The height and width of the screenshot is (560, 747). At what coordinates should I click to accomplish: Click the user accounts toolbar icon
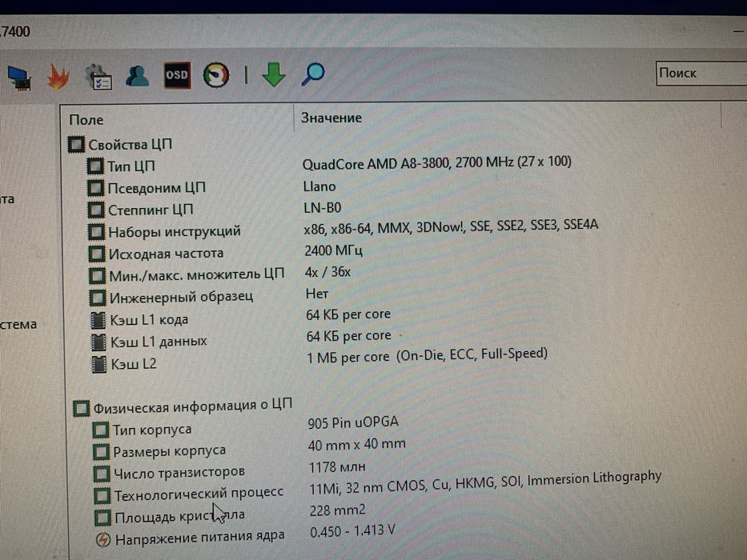click(138, 76)
